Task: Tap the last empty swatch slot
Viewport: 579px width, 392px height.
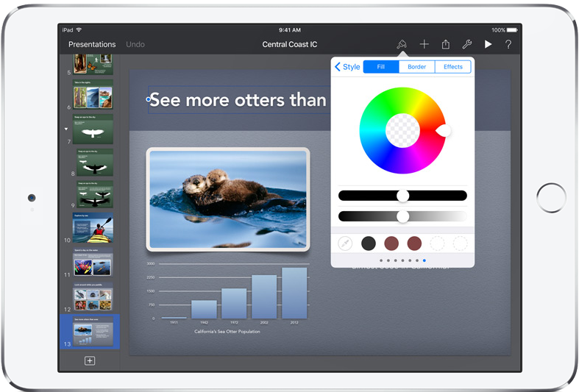Action: pyautogui.click(x=460, y=243)
